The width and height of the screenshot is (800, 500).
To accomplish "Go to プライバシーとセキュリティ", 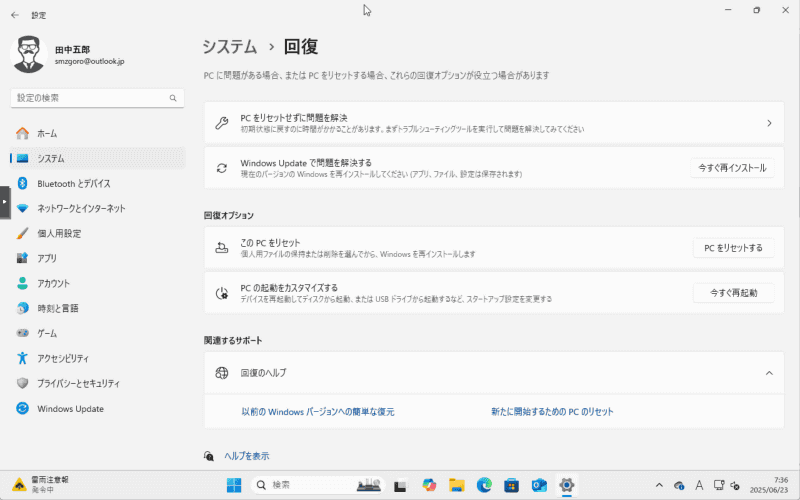I will coord(97,384).
